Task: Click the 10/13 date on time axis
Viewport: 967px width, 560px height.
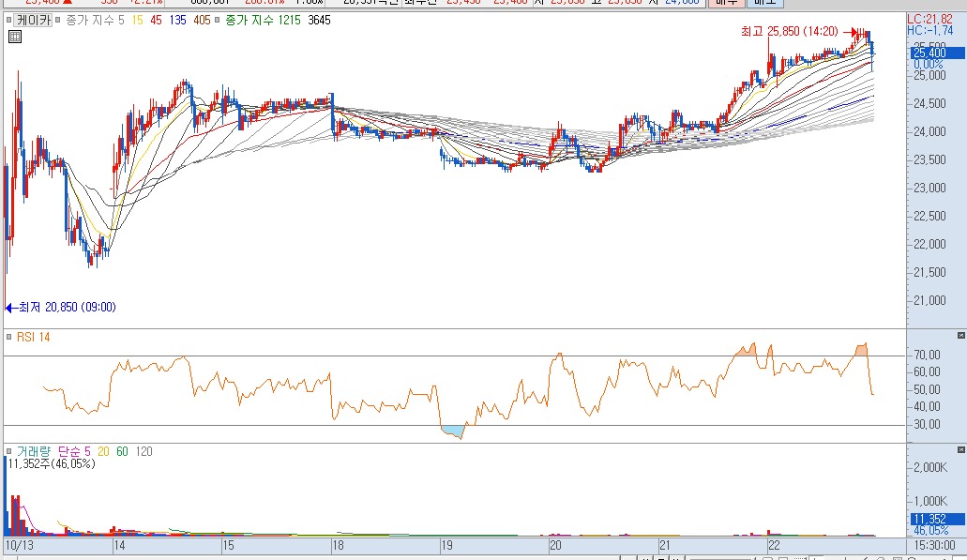Action: [x=19, y=545]
